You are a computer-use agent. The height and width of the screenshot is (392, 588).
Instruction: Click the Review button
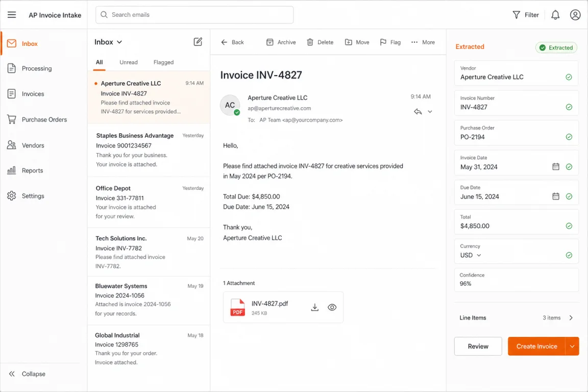(478, 346)
